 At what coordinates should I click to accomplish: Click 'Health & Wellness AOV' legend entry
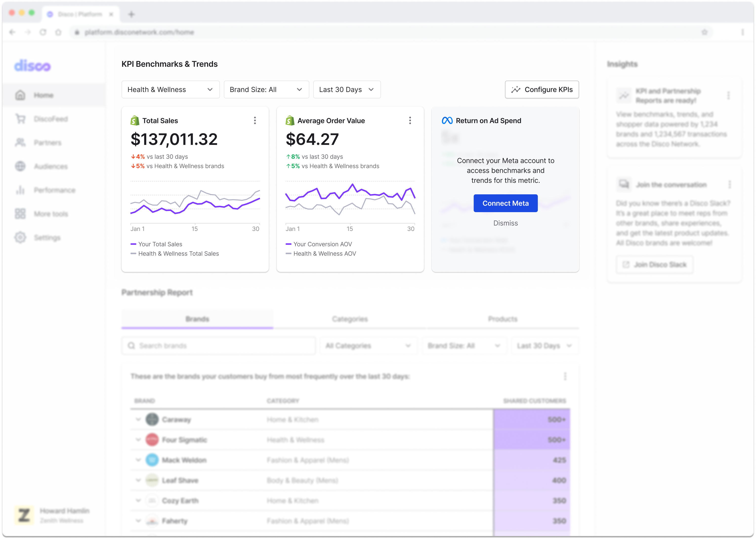321,254
